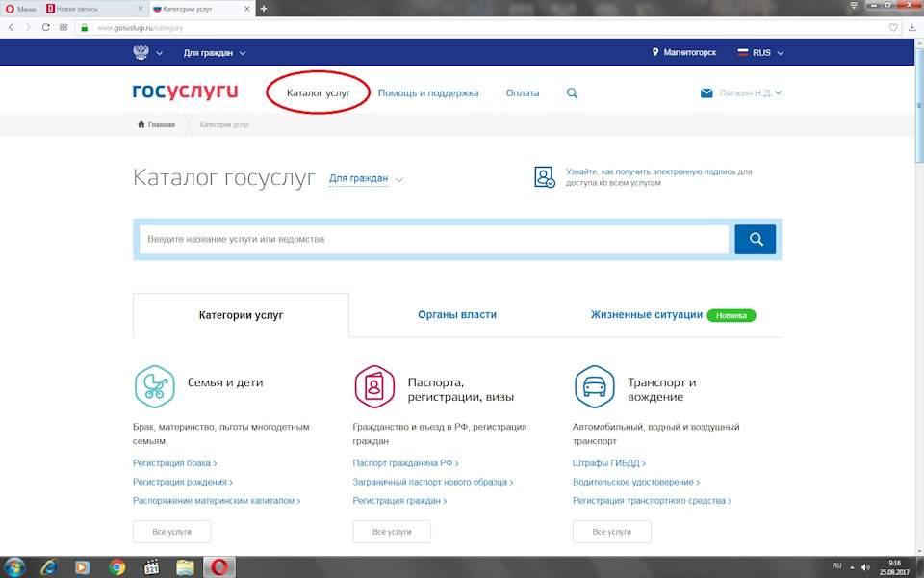The image size is (924, 578).
Task: Click the Opera taskbar button
Action: [x=219, y=567]
